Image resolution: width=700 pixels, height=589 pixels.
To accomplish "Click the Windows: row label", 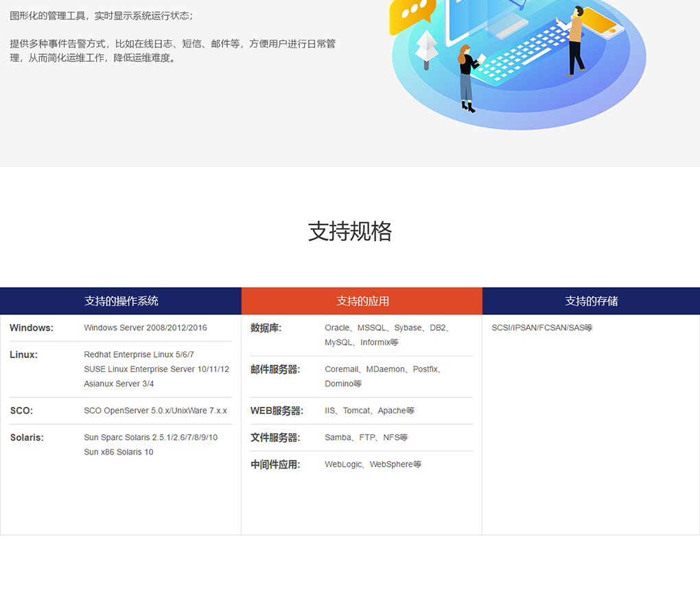I will tap(32, 327).
